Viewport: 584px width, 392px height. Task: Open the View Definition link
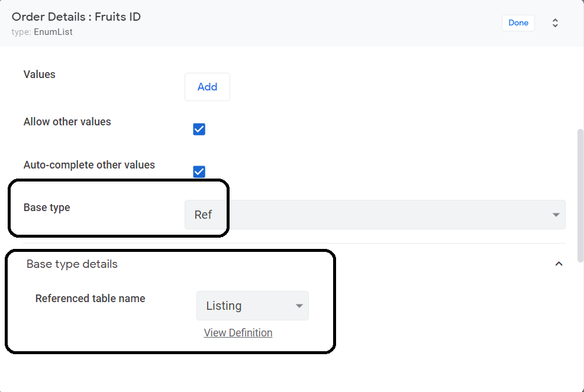click(238, 332)
